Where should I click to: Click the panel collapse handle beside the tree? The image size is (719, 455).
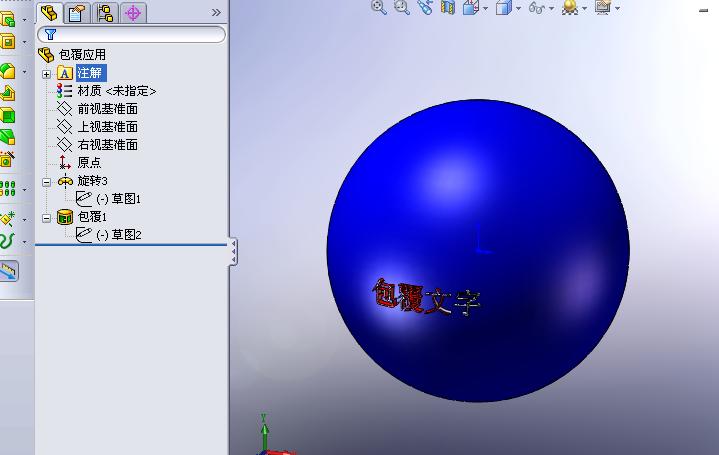point(233,251)
